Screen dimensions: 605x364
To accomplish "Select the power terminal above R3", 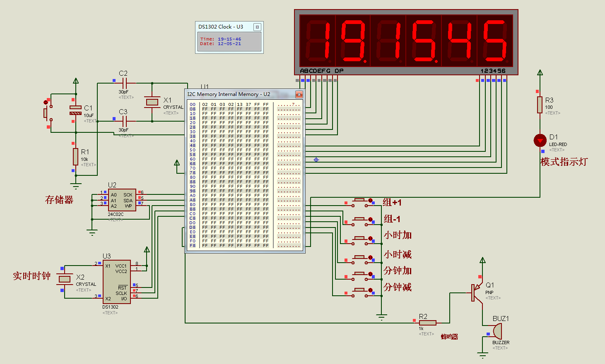I will pos(540,73).
